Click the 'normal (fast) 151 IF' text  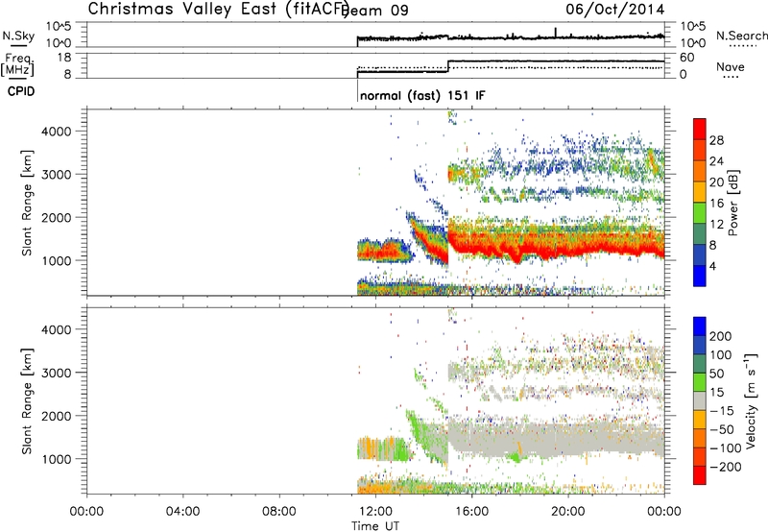coord(422,95)
